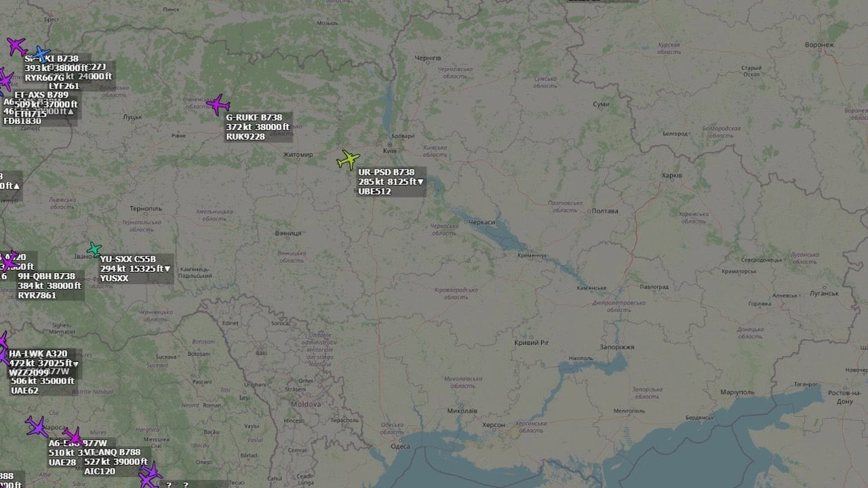This screenshot has height=488, width=868.
Task: Select the yellow UR-PSD aircraft near Kyiv
Action: coord(348,160)
